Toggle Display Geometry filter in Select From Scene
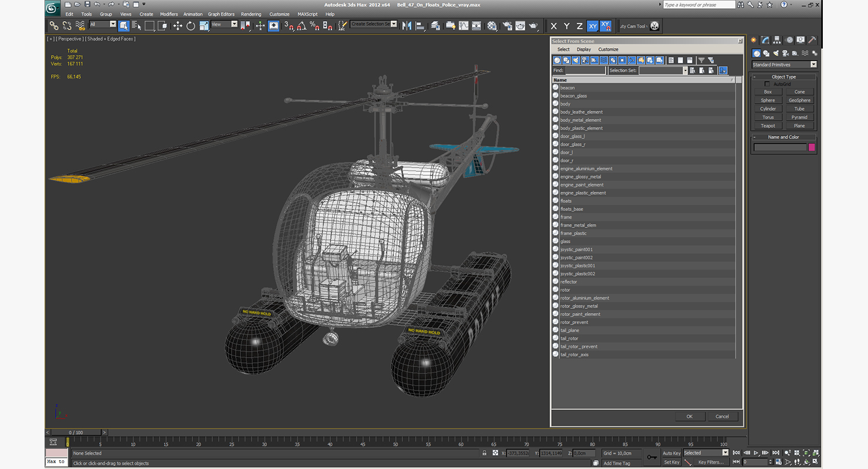Screen dimensions: 868x469 point(557,60)
